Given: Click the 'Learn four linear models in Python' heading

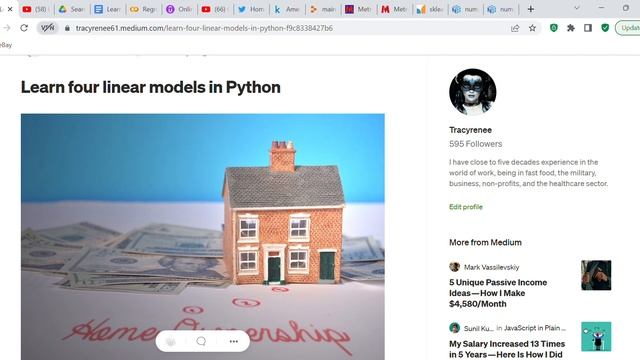Looking at the screenshot, I should tap(151, 87).
